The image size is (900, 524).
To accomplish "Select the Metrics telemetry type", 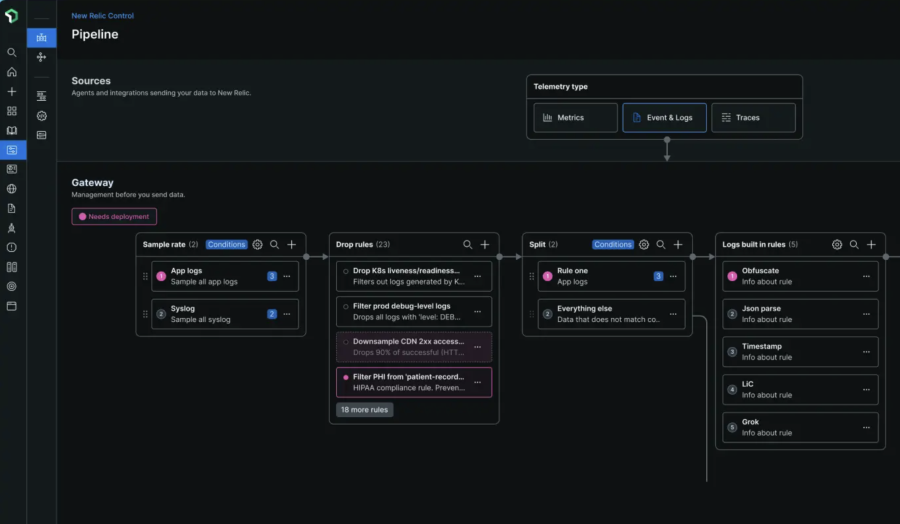I will point(575,118).
